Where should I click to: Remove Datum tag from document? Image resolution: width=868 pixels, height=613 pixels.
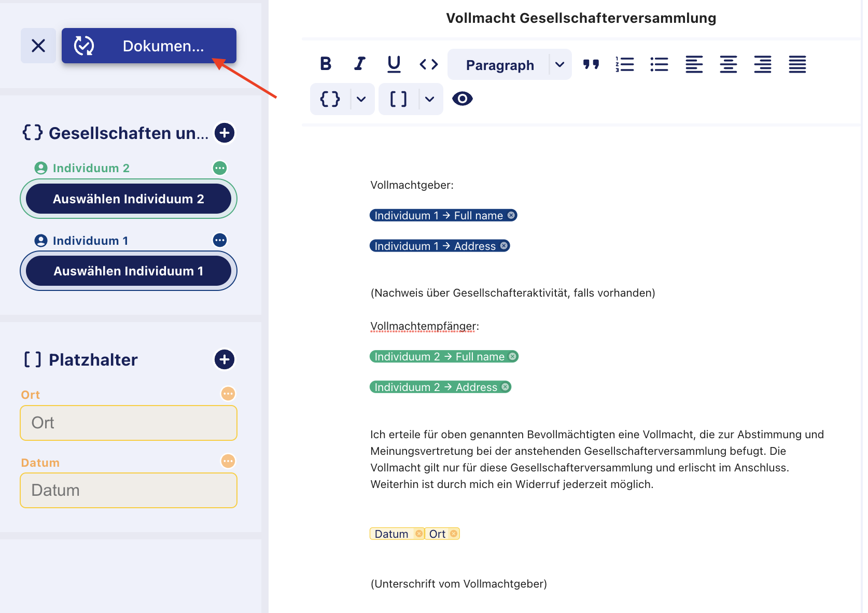[x=419, y=534]
